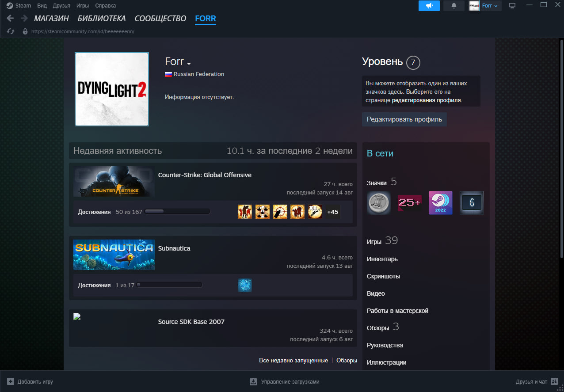Switch to Big Picture mode via the monitor icon
The width and height of the screenshot is (564, 392).
[x=512, y=6]
